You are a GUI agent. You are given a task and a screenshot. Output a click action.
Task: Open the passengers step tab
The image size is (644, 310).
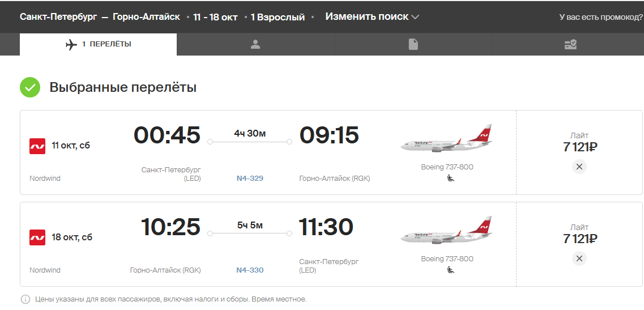tap(255, 44)
